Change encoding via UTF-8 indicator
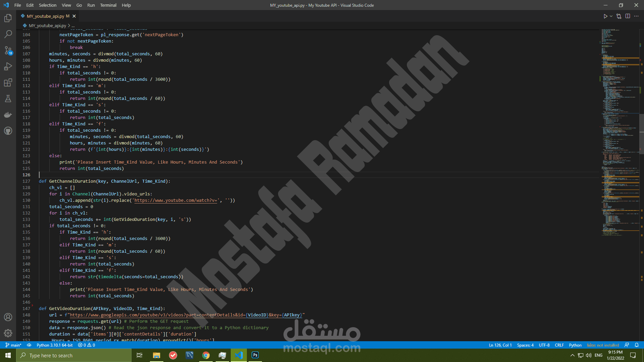 [x=544, y=345]
